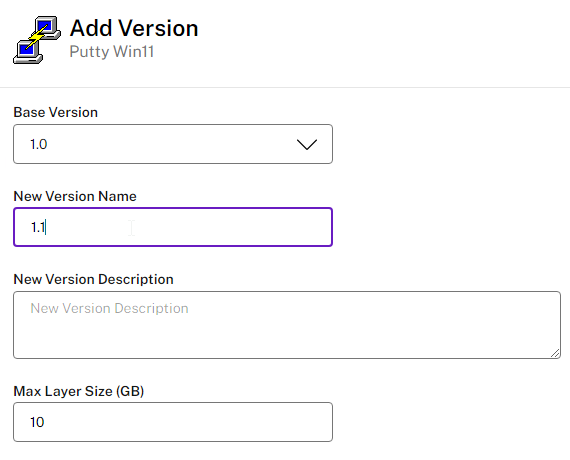This screenshot has width=570, height=460.
Task: Click the description textarea resize handle
Action: [555, 353]
